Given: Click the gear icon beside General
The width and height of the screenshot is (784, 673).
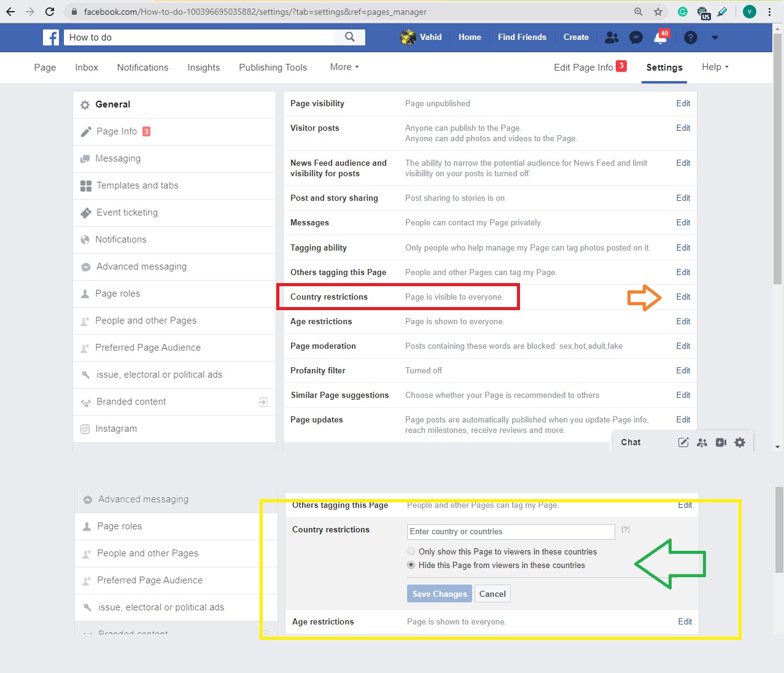Looking at the screenshot, I should coord(85,105).
